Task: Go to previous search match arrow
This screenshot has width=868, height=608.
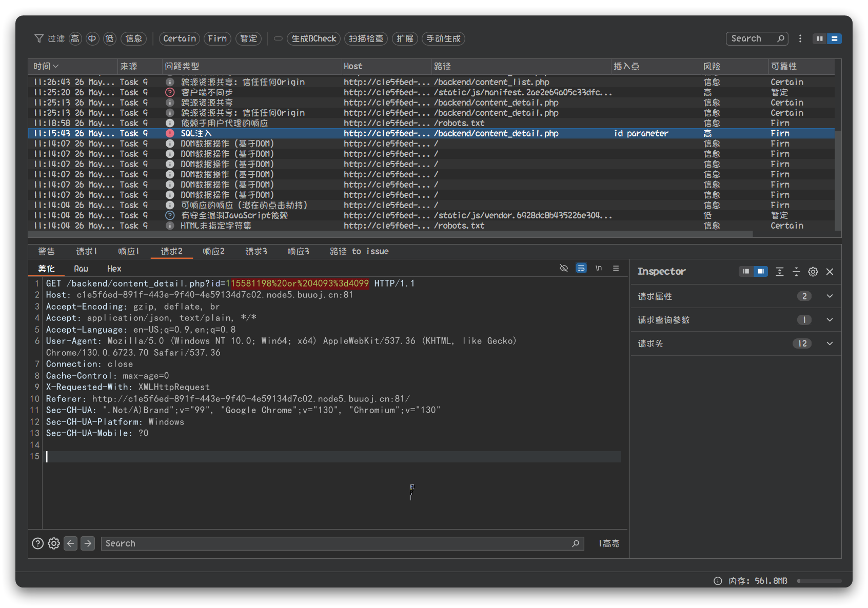Action: point(71,543)
